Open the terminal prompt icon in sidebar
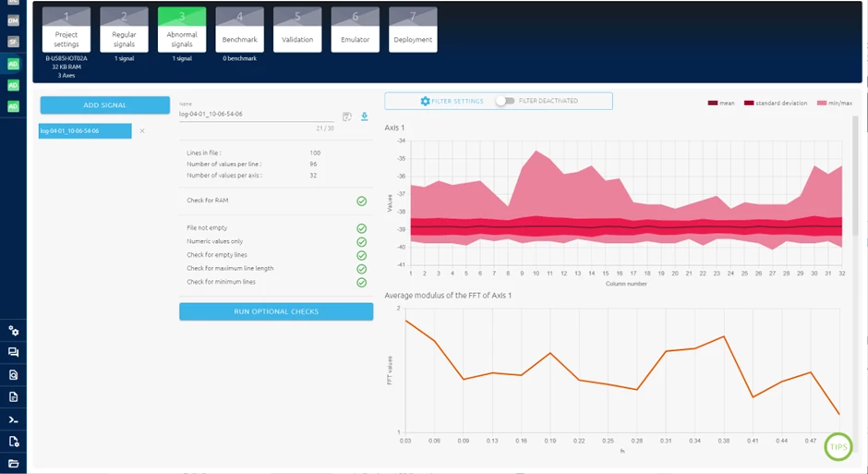 (x=13, y=419)
